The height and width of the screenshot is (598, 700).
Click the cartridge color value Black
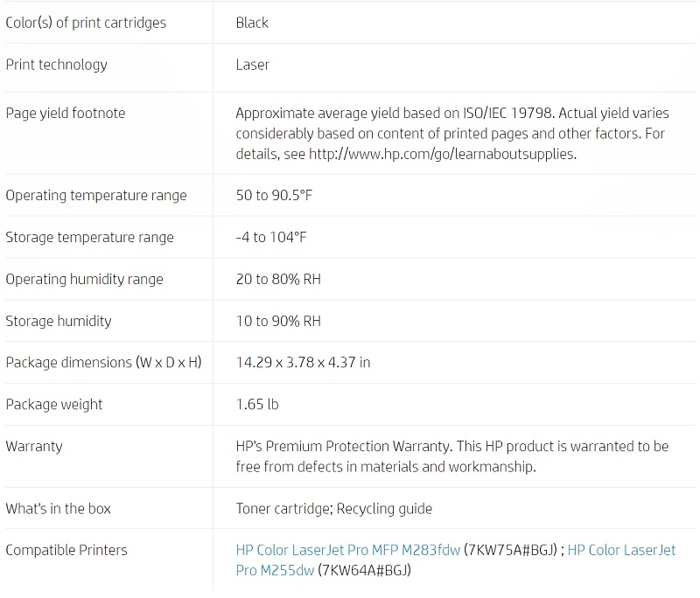[252, 23]
